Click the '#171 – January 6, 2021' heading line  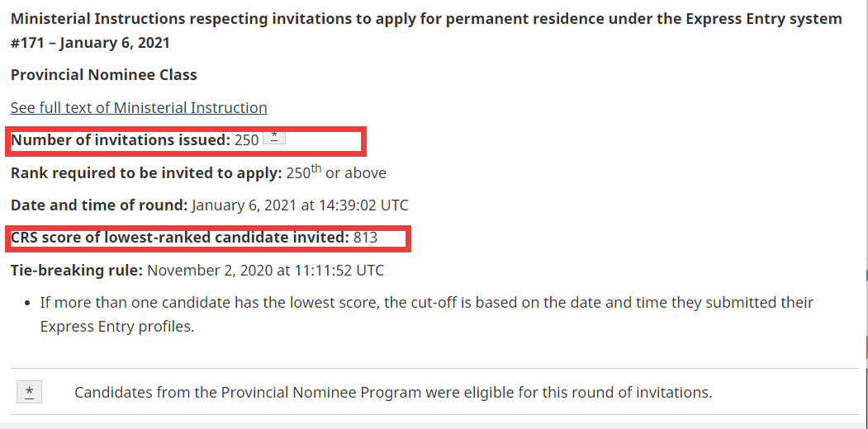click(90, 43)
